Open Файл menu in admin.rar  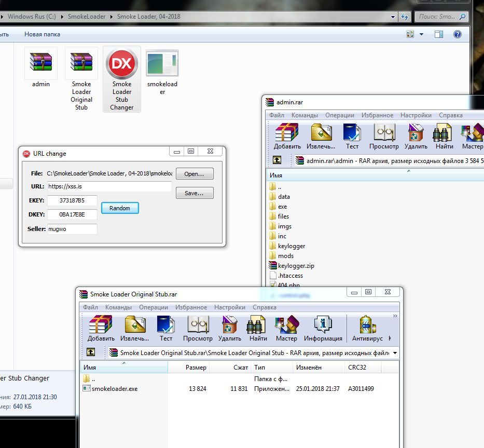coord(276,115)
